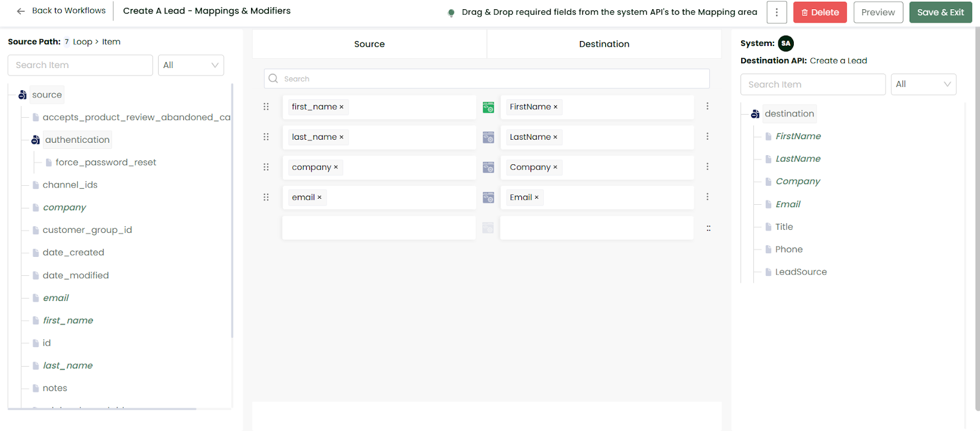Remove Email destination tag with its x
980x431 pixels.
point(537,197)
